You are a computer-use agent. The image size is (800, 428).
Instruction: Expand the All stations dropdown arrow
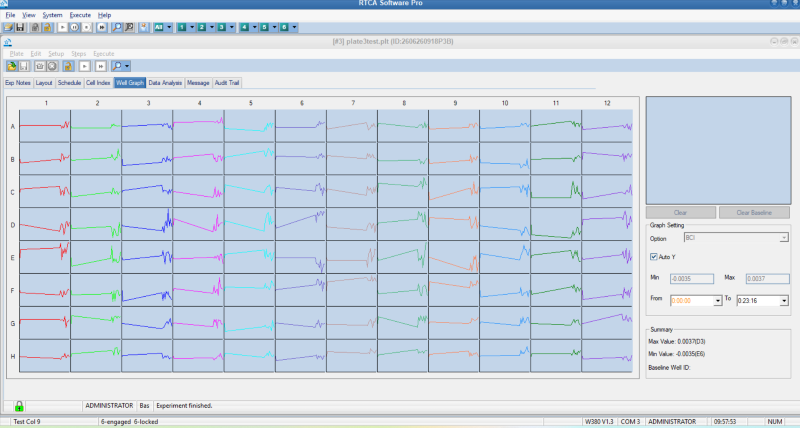click(169, 28)
